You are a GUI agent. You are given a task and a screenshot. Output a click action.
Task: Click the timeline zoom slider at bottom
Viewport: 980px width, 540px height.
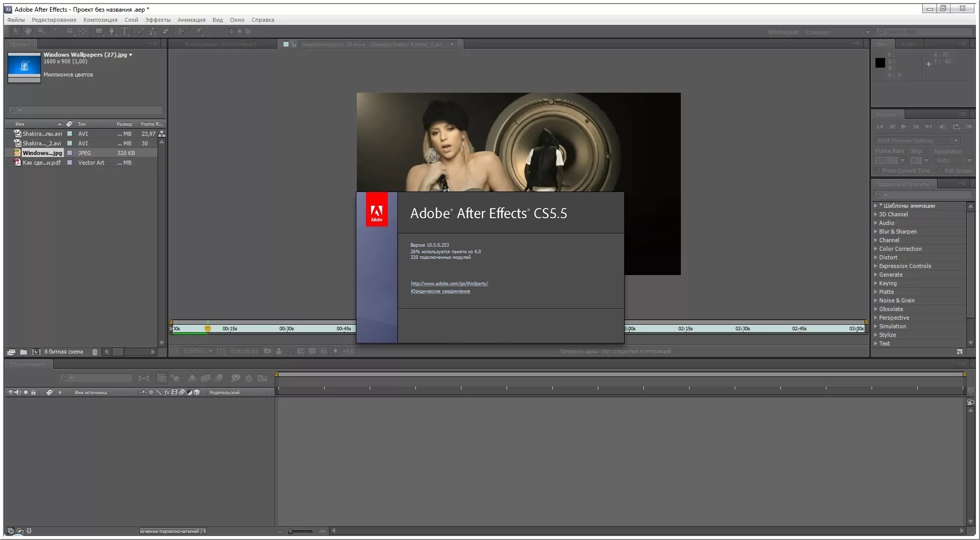point(301,531)
